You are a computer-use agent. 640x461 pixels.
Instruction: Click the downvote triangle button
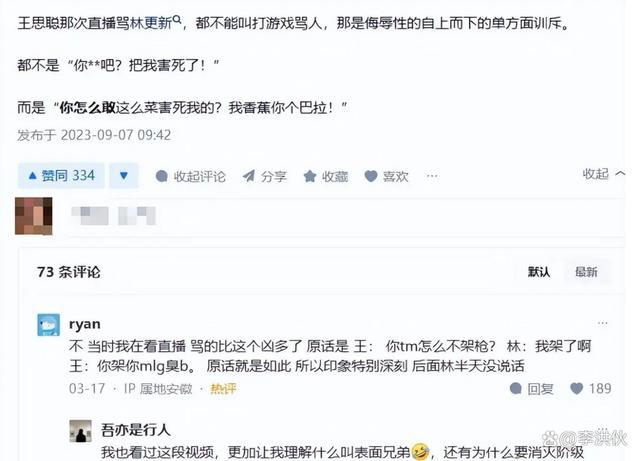pos(124,176)
